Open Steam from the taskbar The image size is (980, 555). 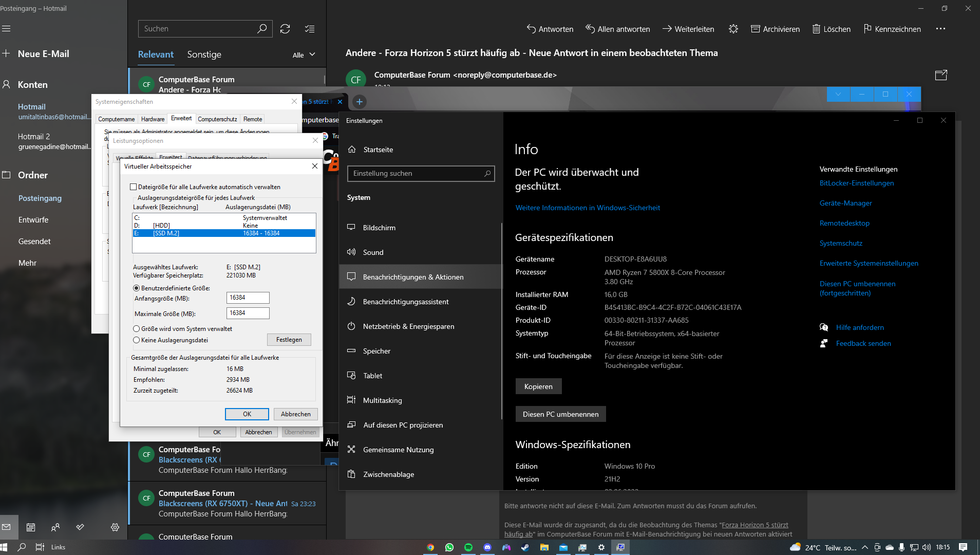coord(525,547)
